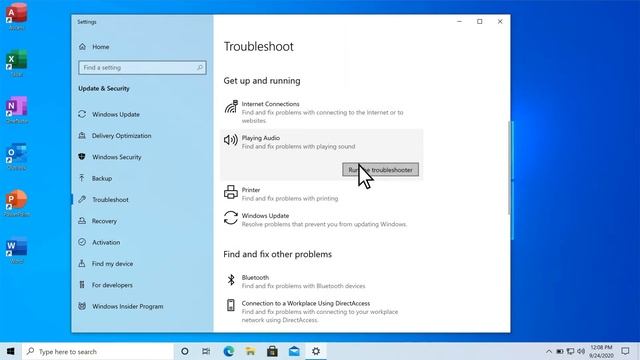
Task: Click the Home icon in Settings sidebar
Action: [x=82, y=47]
